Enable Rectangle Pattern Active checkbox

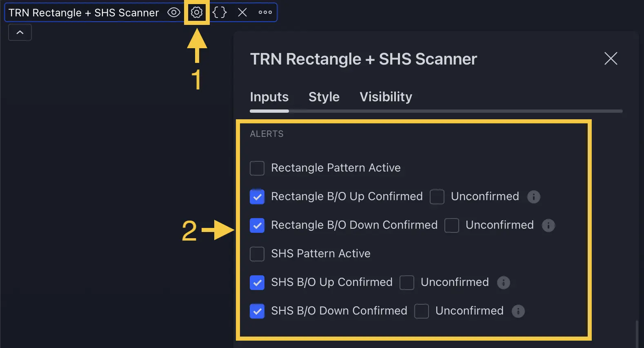click(257, 168)
